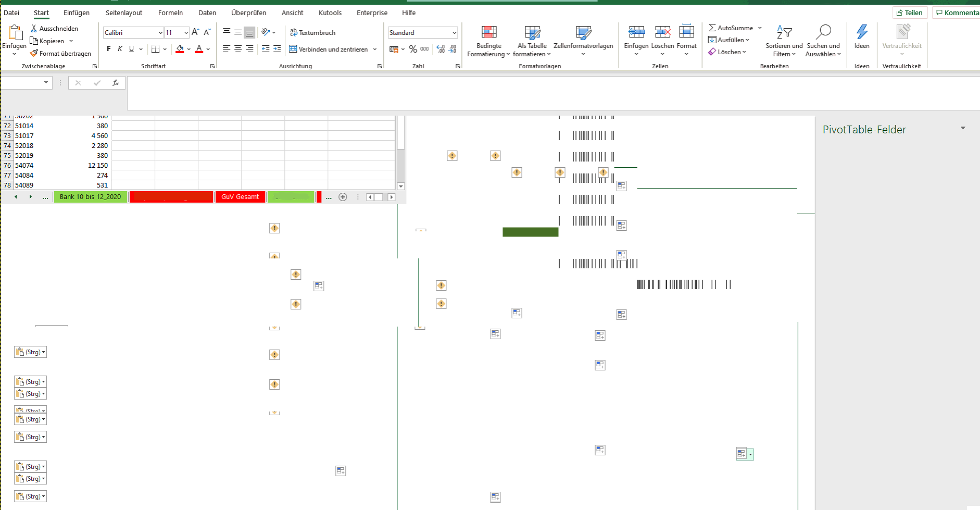Open the Zahl group dialog launcher
Image resolution: width=980 pixels, height=510 pixels.
coord(458,66)
